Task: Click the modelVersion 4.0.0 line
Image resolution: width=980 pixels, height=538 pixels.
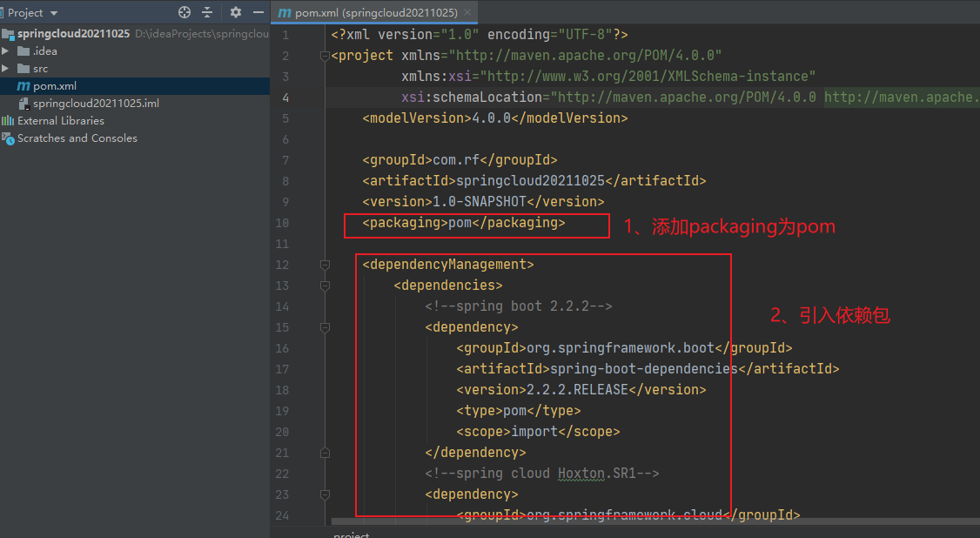Action: [x=495, y=118]
